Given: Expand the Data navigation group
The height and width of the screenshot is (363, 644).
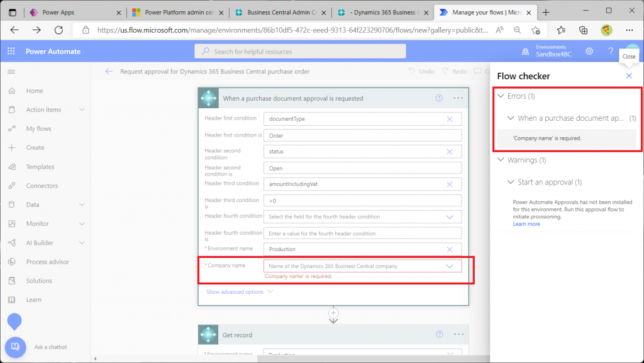Looking at the screenshot, I should point(82,204).
